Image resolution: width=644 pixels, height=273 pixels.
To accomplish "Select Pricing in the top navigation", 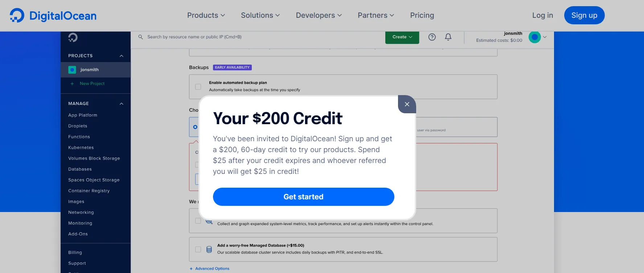I will click(x=422, y=15).
